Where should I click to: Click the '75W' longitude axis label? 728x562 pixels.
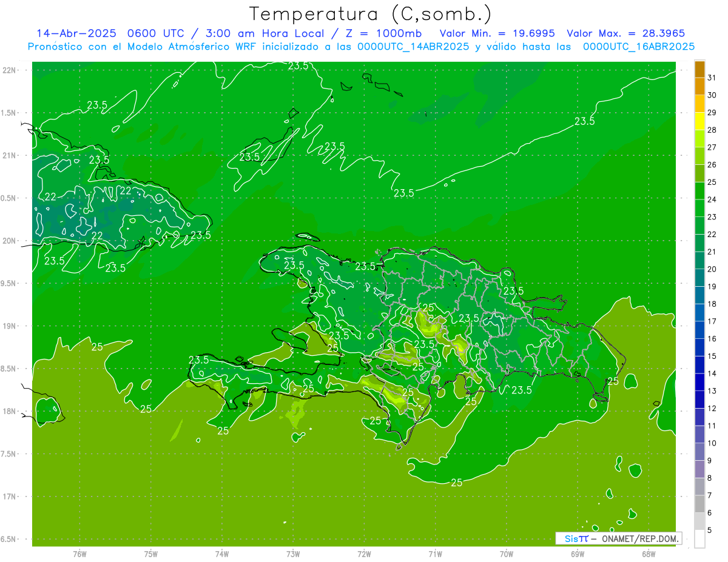click(x=150, y=554)
